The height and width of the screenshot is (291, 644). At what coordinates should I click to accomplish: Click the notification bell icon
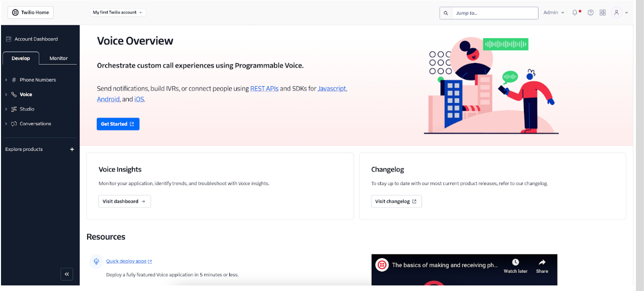pos(575,13)
